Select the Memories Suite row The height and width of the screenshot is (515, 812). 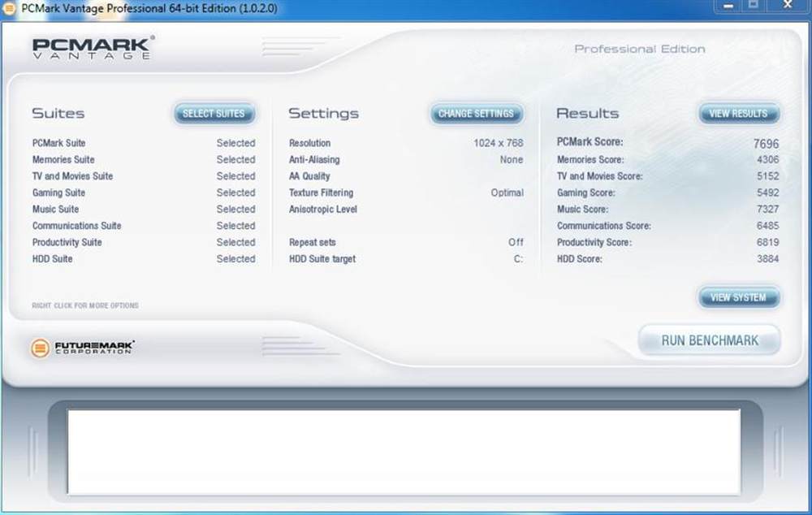pos(144,159)
